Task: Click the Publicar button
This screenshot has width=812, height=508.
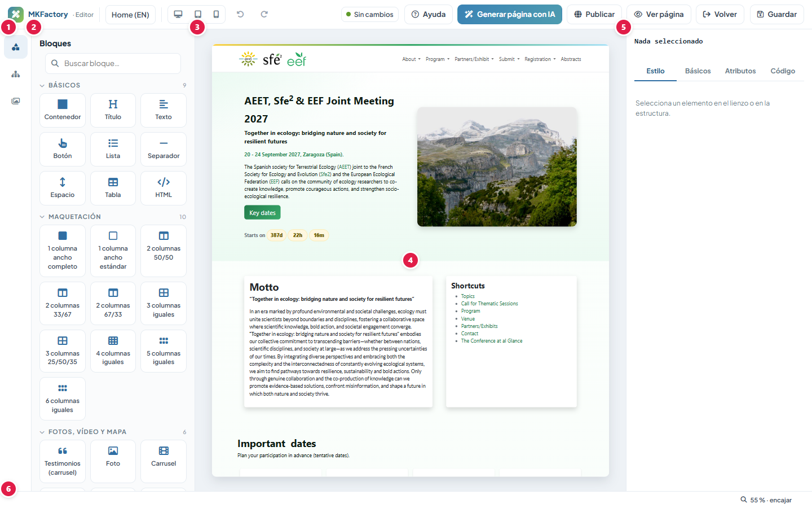Action: pyautogui.click(x=594, y=14)
